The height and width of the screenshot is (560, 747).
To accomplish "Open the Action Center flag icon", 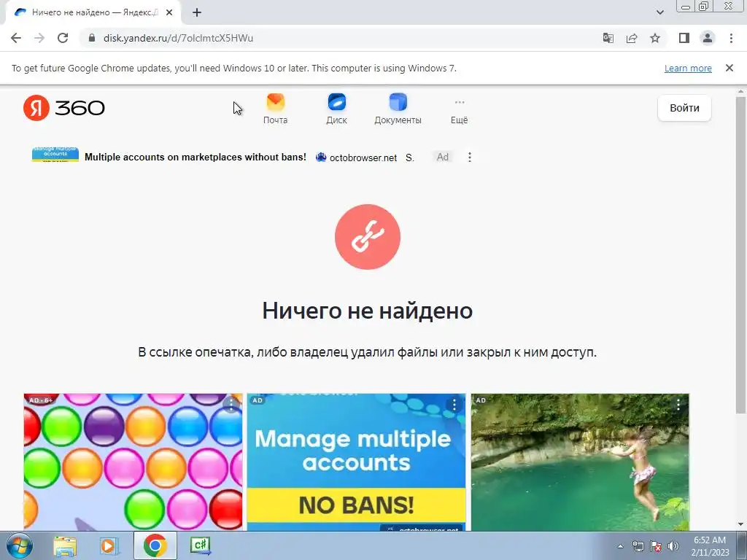I will (x=656, y=546).
